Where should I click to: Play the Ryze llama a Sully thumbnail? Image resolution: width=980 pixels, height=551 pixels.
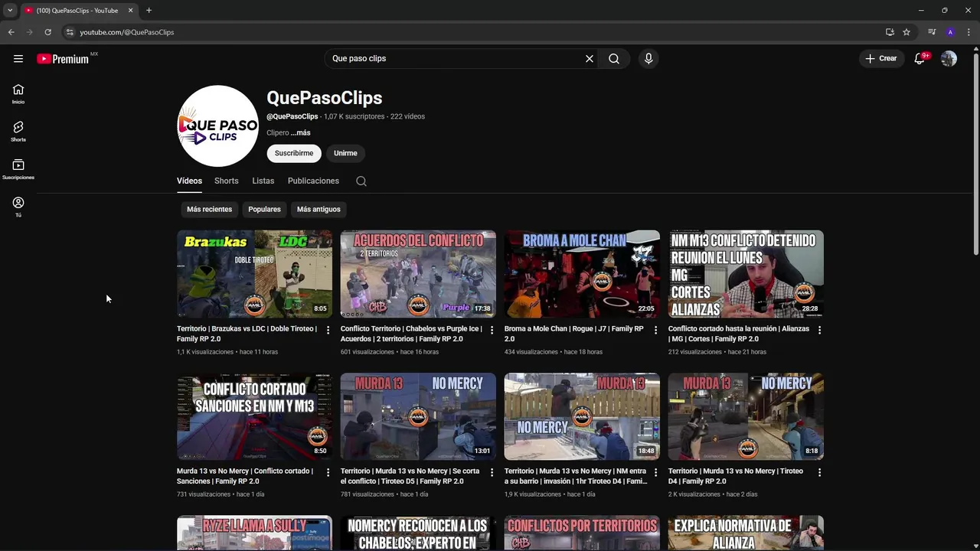[254, 533]
